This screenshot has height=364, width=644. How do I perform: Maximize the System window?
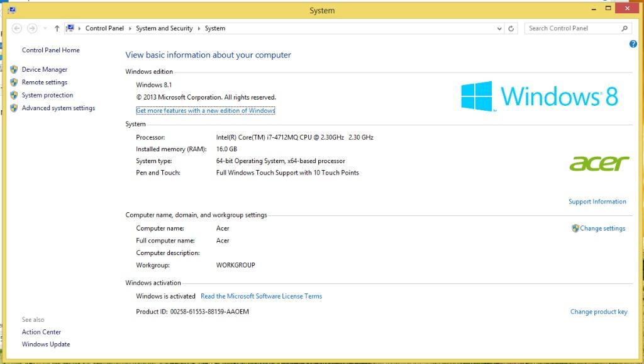click(x=608, y=8)
